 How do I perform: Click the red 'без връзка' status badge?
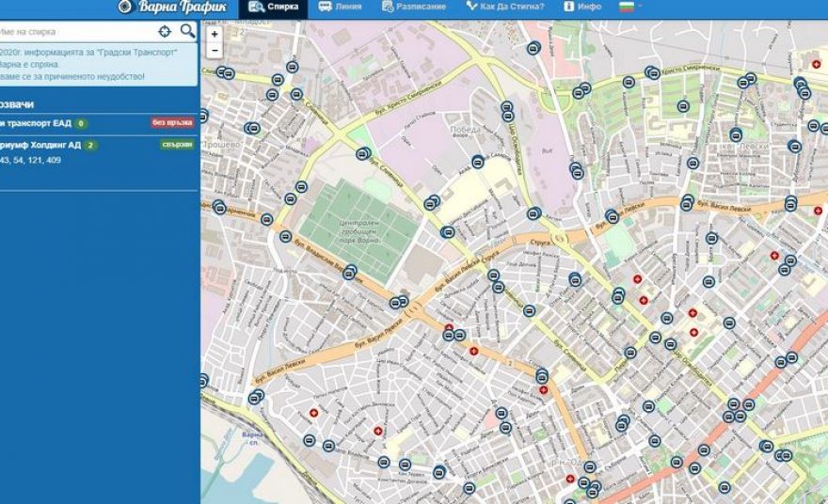172,122
